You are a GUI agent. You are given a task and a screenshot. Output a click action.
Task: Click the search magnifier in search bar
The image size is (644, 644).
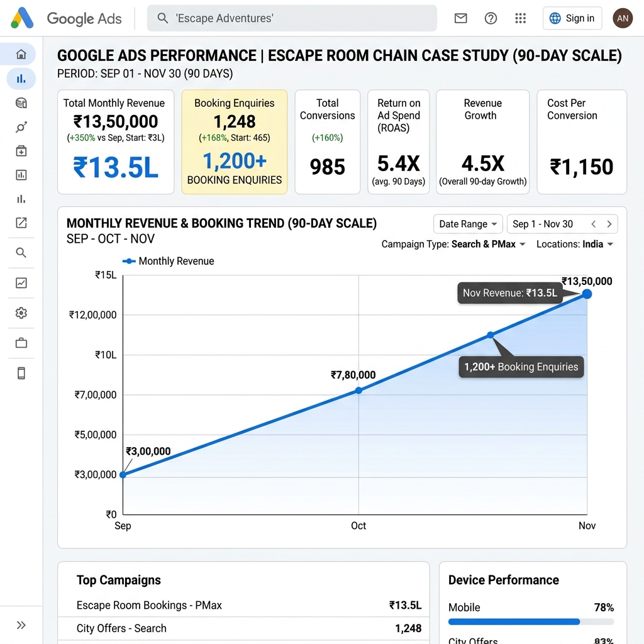pos(163,18)
